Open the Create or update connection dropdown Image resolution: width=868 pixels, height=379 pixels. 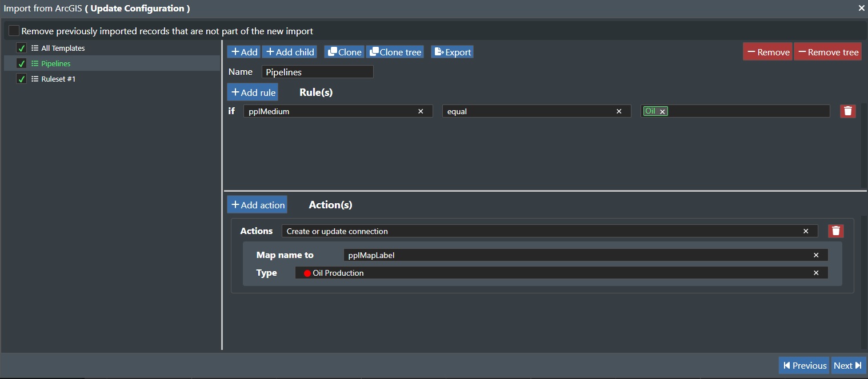550,231
